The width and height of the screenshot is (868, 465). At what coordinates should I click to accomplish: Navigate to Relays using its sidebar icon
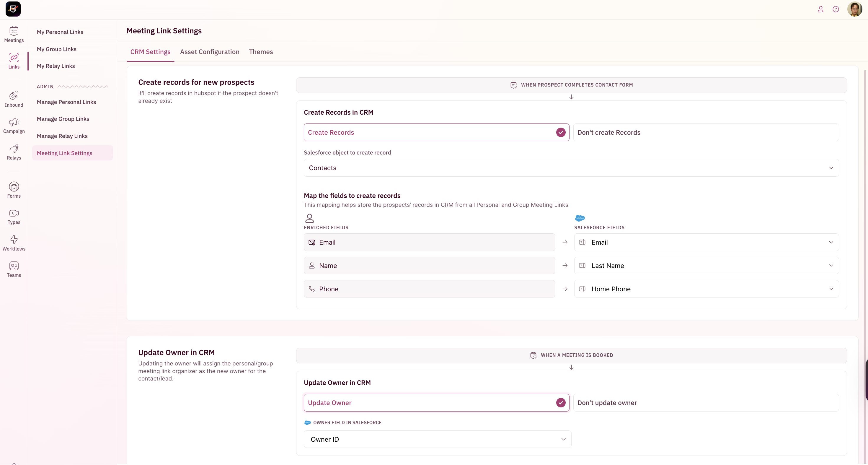[x=14, y=152]
